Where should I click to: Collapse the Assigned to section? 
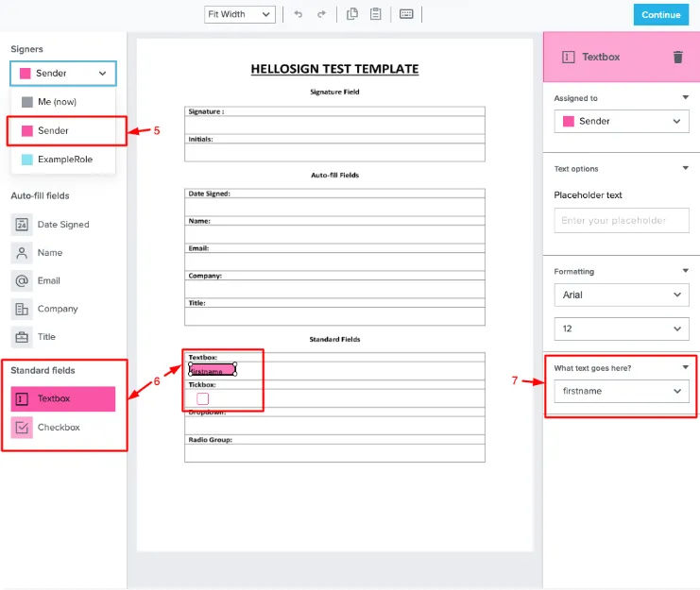[x=685, y=97]
